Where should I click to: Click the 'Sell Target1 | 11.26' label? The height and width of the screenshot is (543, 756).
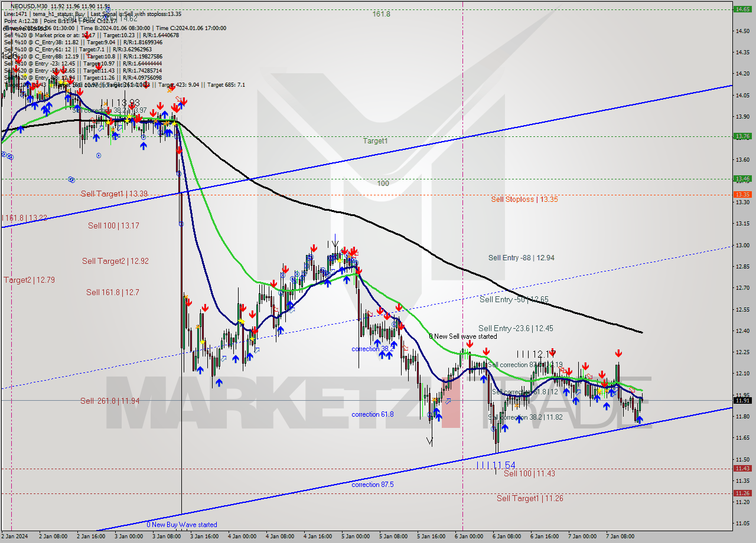(530, 499)
